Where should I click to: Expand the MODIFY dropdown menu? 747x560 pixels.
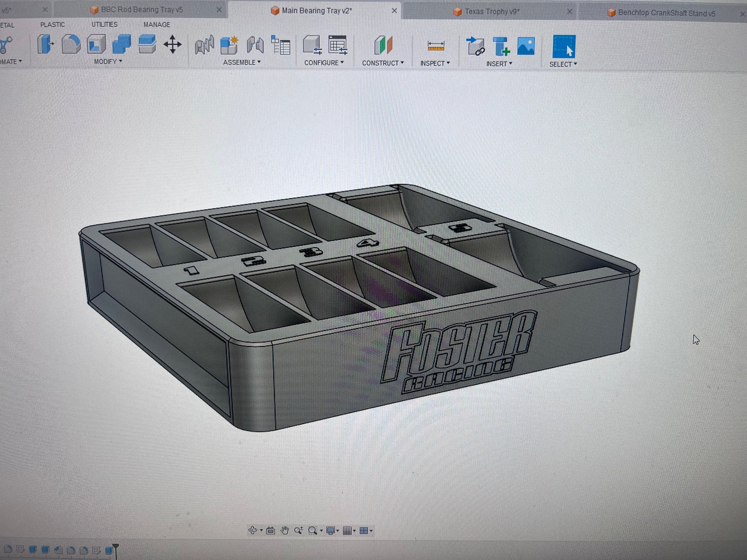108,61
